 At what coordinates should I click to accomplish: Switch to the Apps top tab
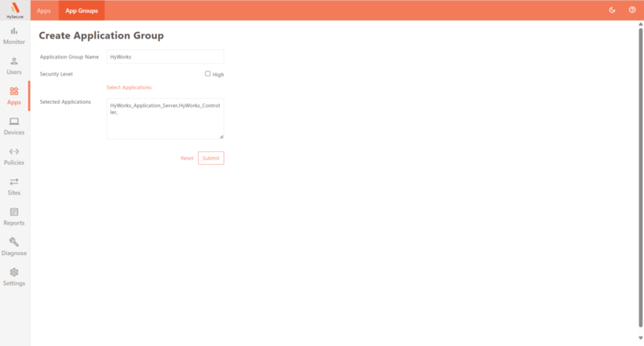tap(43, 10)
